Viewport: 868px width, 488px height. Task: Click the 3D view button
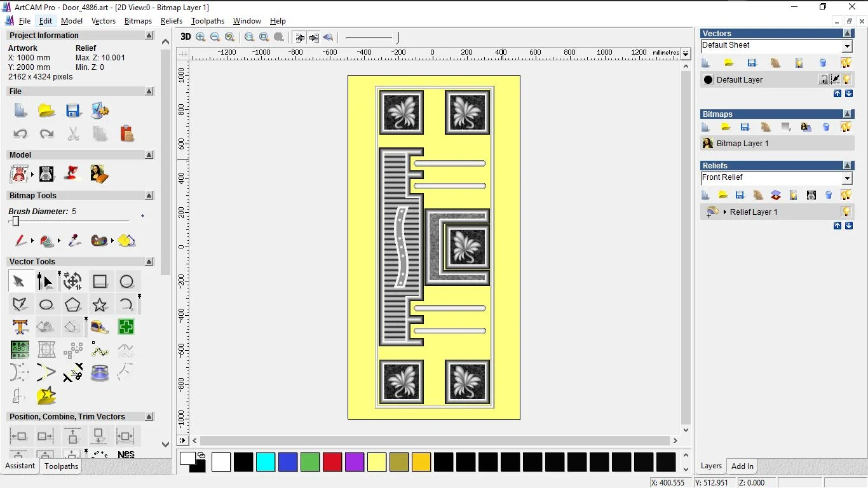click(186, 37)
